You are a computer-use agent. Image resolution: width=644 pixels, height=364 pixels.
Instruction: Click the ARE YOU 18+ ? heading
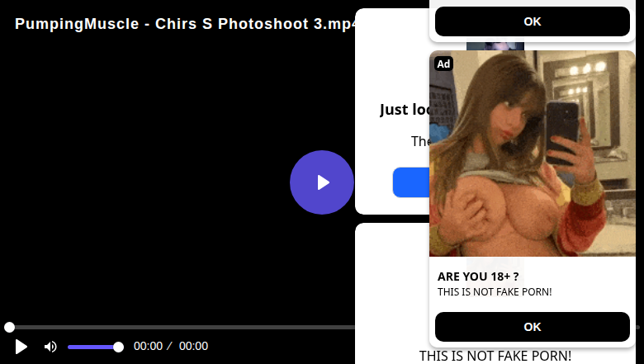point(478,277)
